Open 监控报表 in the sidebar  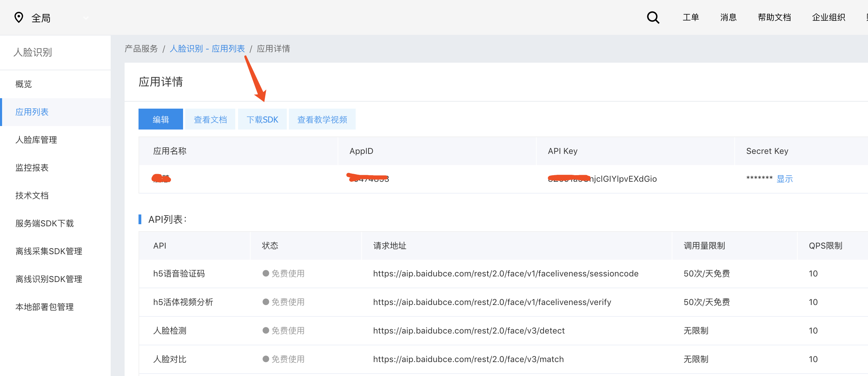55,167
